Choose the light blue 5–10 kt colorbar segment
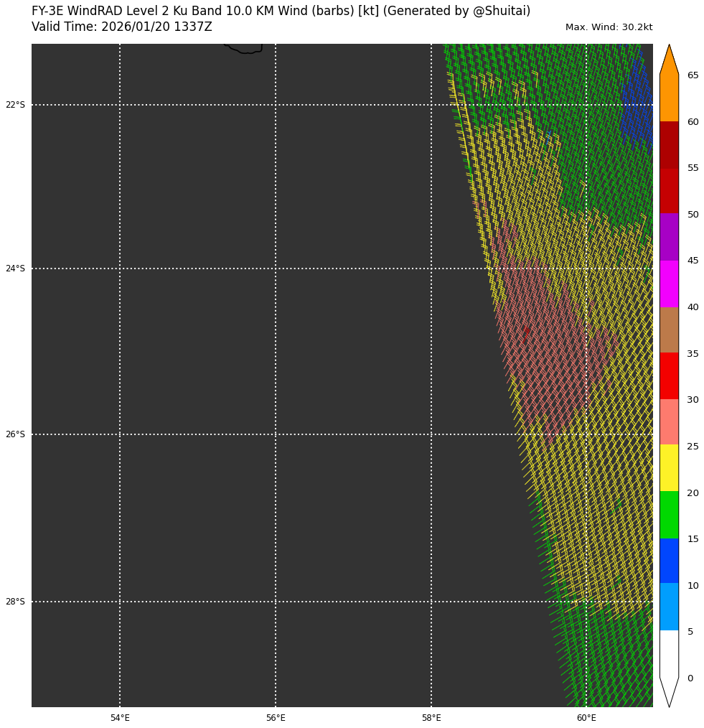The image size is (704, 728). point(669,607)
